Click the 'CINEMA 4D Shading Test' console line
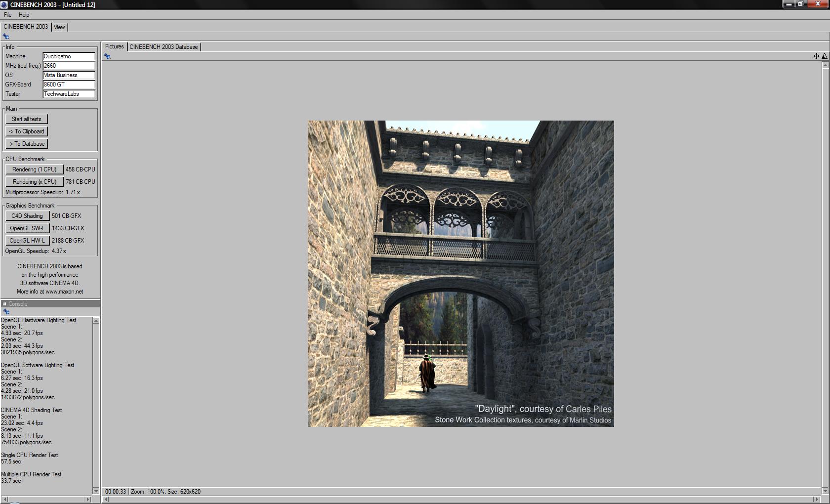This screenshot has width=830, height=504. click(x=31, y=410)
